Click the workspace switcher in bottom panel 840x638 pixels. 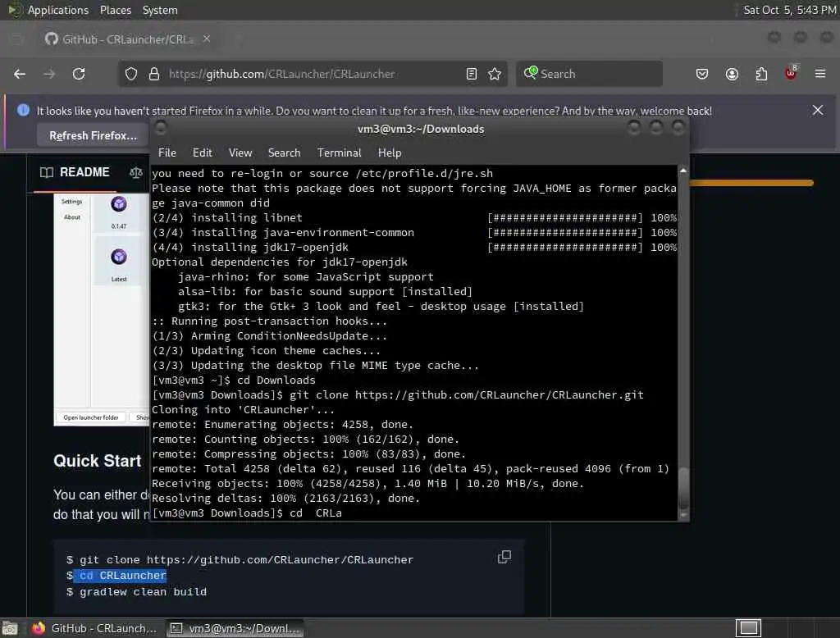748,628
